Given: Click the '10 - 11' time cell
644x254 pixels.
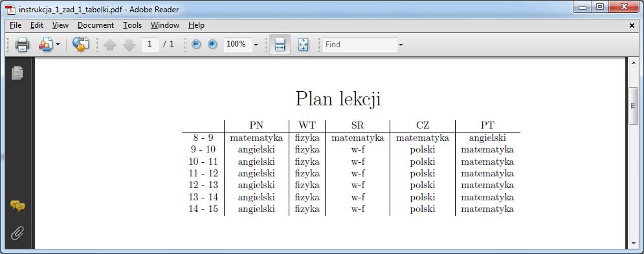Looking at the screenshot, I should [203, 162].
